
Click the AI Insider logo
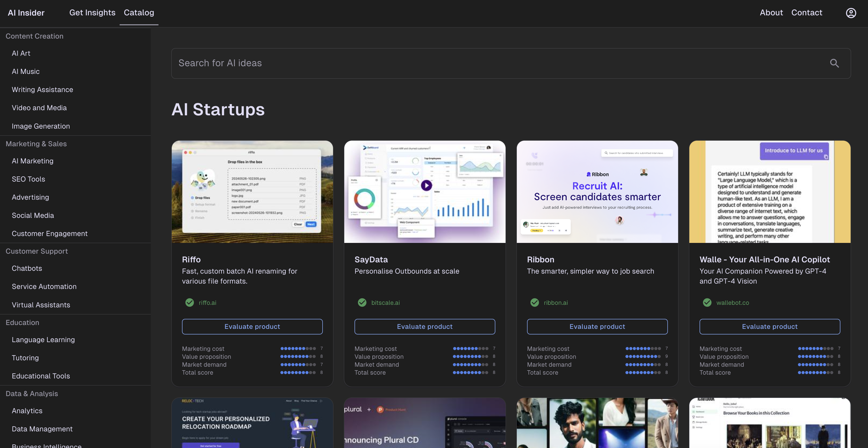click(26, 13)
